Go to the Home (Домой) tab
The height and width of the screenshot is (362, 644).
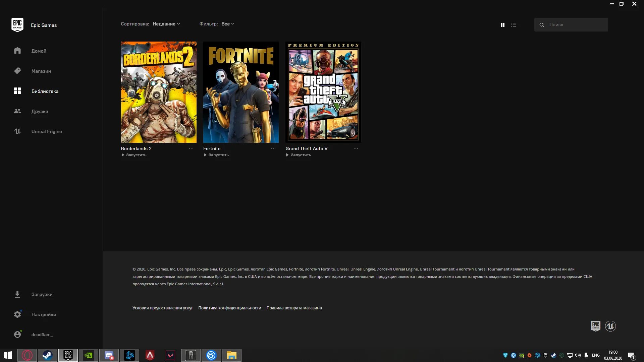39,51
